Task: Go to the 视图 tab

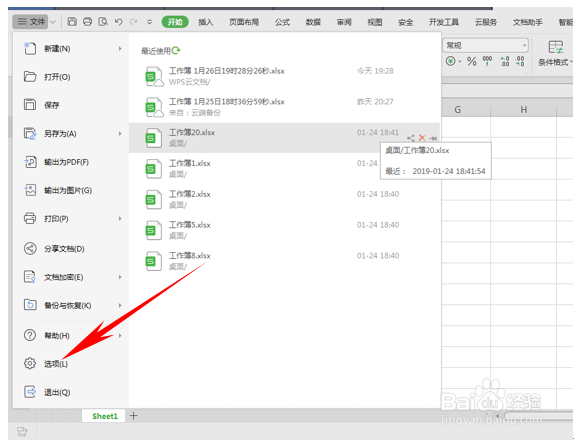Action: click(x=374, y=22)
